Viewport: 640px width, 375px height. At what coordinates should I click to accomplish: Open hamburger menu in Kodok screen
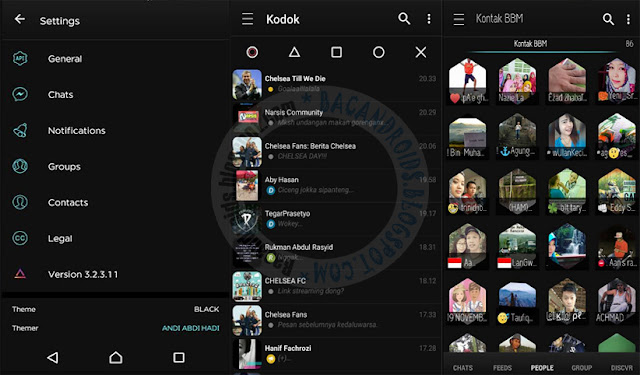point(247,19)
